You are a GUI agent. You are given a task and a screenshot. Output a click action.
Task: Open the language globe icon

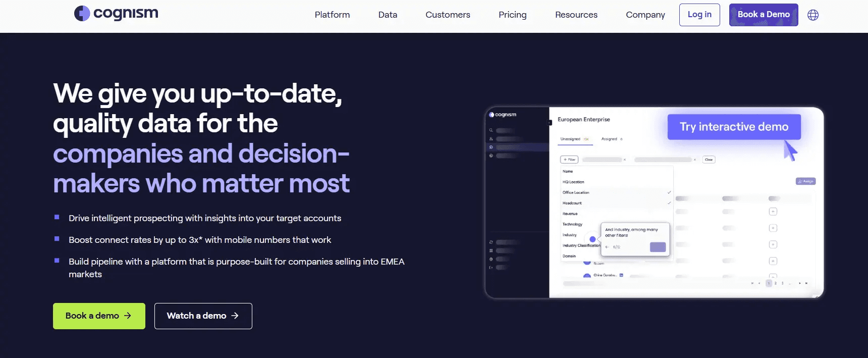pos(813,15)
